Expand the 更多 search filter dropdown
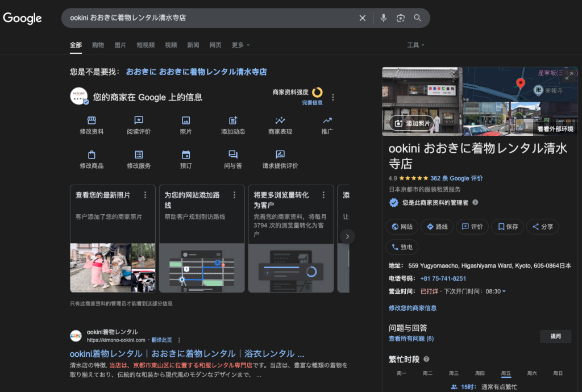Image resolution: width=582 pixels, height=392 pixels. pos(240,45)
